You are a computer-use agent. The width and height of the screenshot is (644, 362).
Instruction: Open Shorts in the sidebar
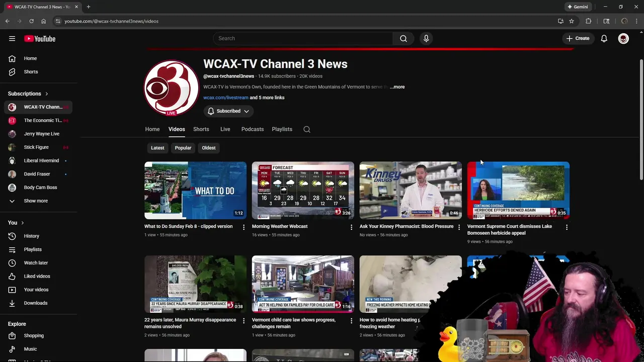[x=38, y=72]
